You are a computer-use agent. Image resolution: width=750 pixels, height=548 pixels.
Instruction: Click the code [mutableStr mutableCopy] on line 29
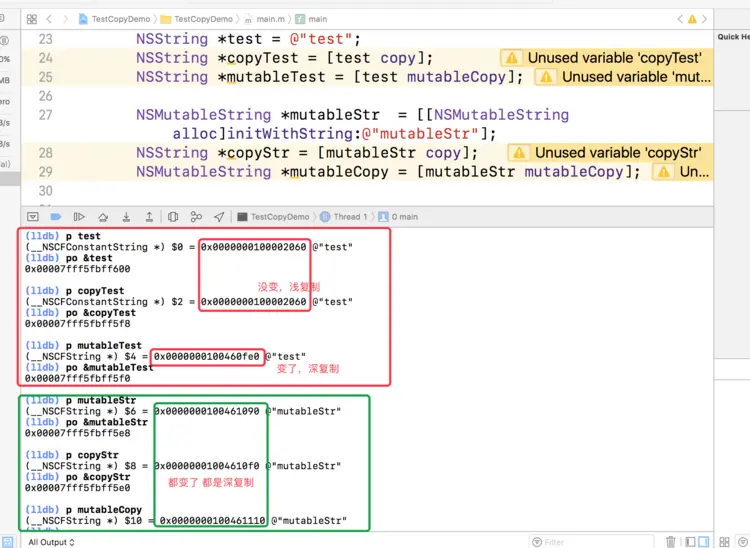(524, 172)
